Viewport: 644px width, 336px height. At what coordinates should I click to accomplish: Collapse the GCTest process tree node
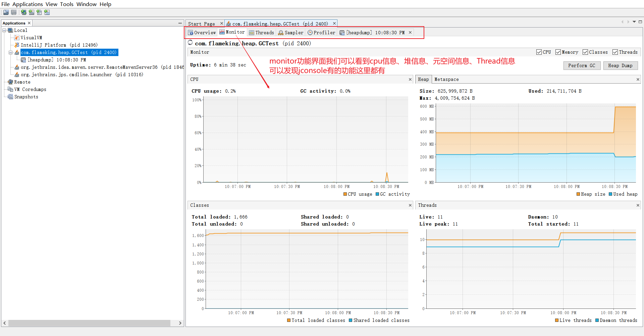point(10,52)
